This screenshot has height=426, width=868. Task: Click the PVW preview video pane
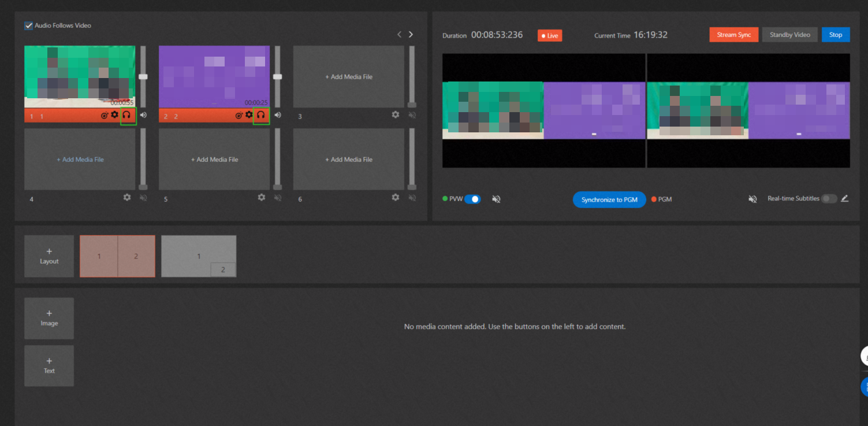[543, 110]
